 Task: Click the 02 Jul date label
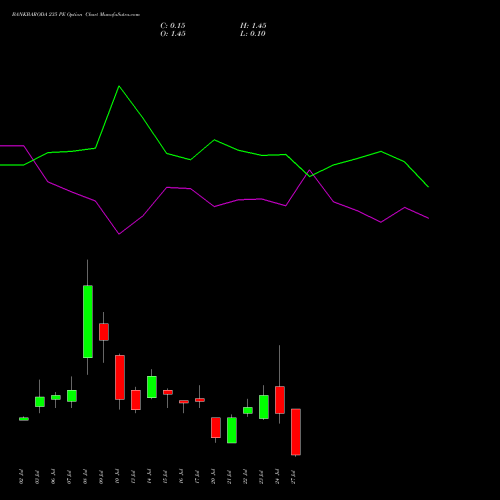(x=22, y=477)
